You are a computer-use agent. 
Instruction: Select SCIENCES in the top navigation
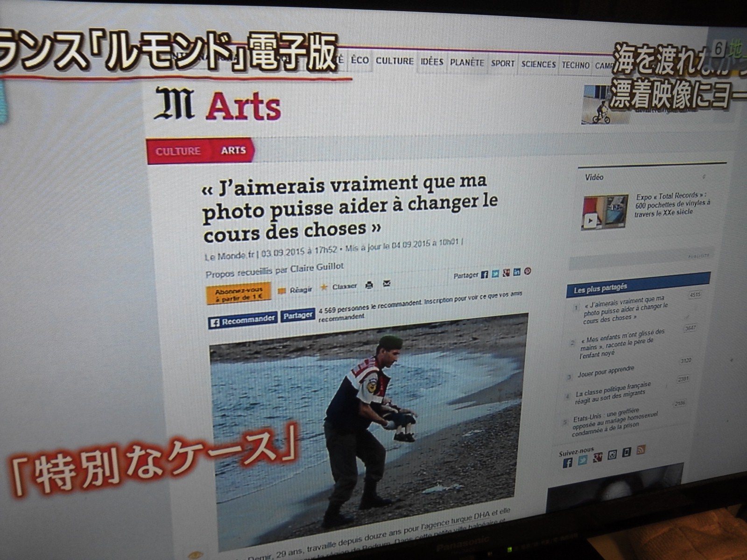click(x=538, y=64)
